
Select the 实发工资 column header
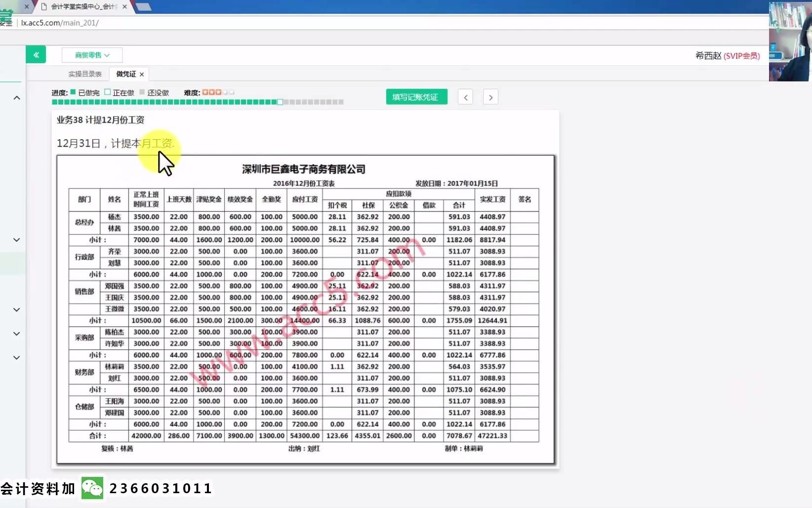click(492, 200)
